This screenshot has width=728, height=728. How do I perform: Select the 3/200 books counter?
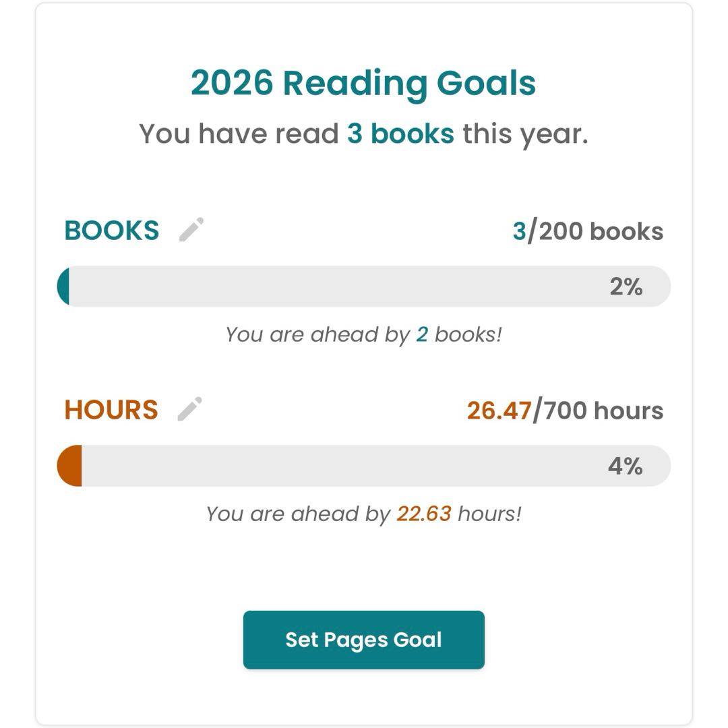click(x=588, y=231)
